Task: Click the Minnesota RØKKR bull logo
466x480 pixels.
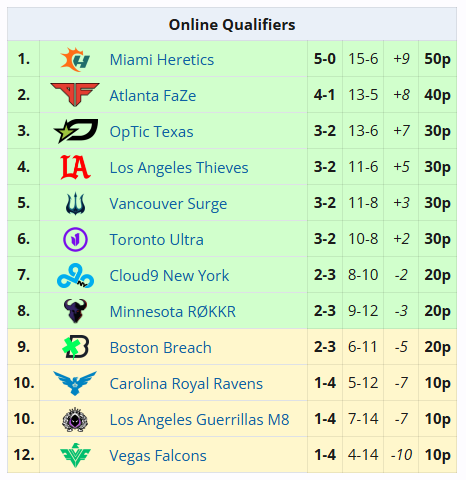Action: 75,311
